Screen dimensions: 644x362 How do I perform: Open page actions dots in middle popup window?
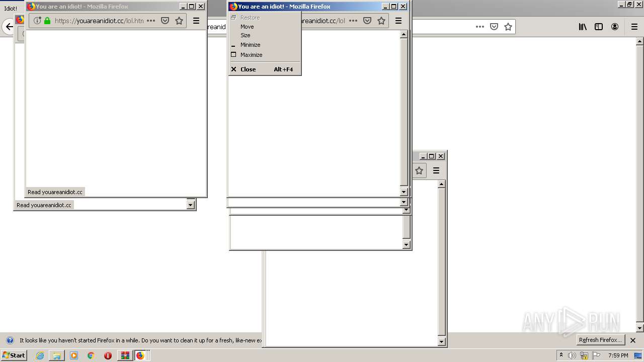coord(353,21)
